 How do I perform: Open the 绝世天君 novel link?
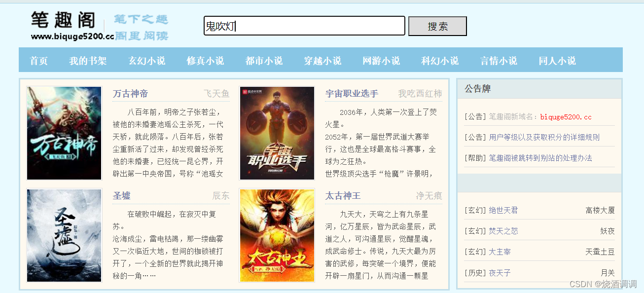(503, 210)
